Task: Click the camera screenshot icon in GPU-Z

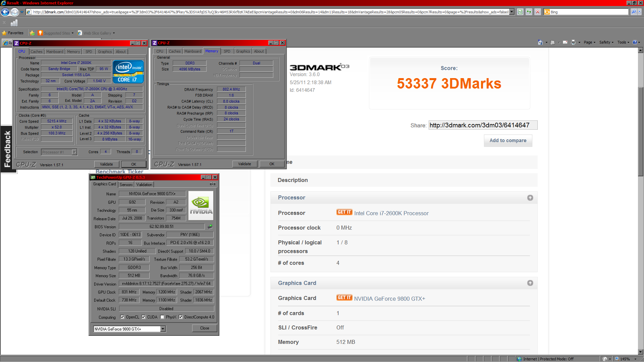Action: click(213, 184)
